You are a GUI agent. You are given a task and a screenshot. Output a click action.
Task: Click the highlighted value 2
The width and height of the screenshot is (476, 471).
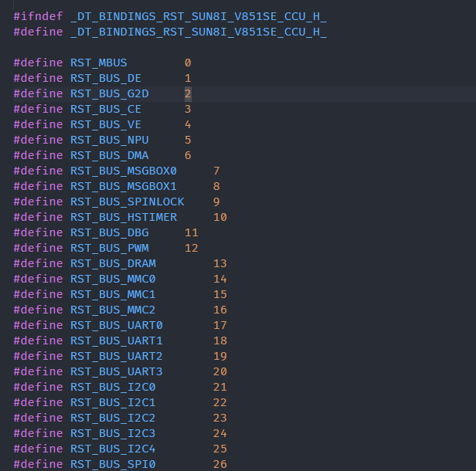tap(188, 93)
